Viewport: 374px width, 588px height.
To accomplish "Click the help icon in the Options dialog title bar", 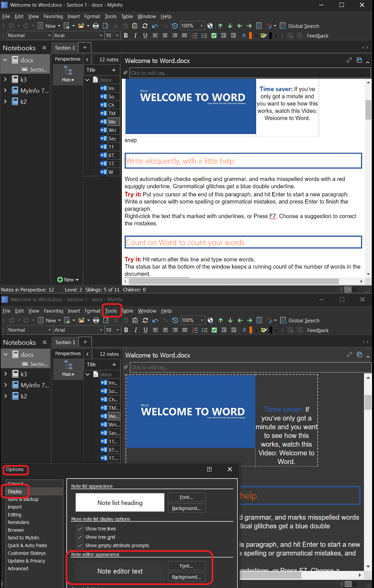I will [x=210, y=469].
